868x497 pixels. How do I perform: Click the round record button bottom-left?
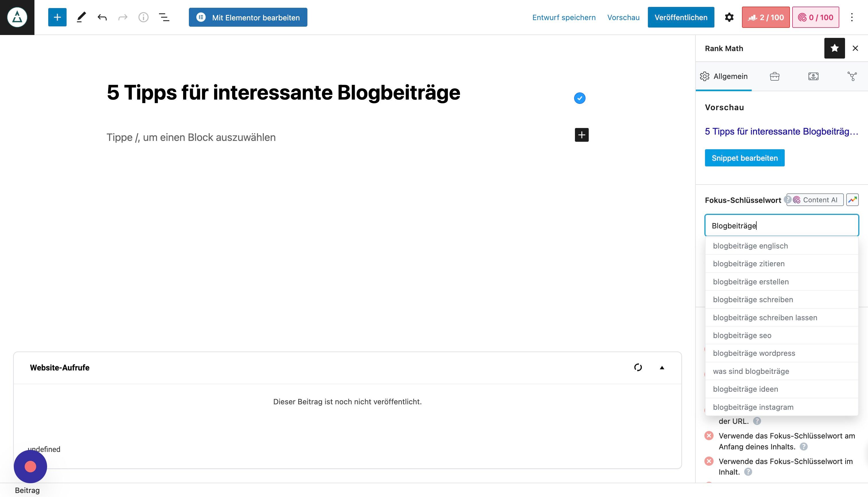click(x=30, y=466)
